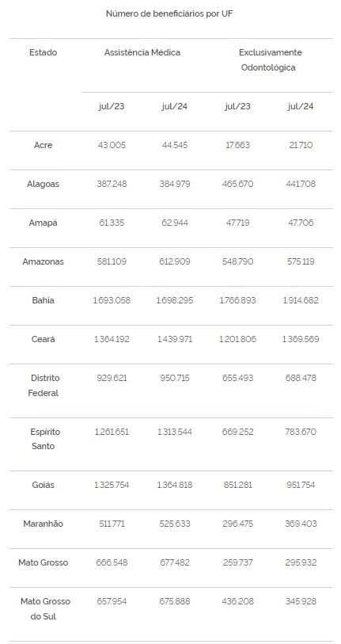Select the 'Mato Grosso do Sul' state cell

point(43,609)
